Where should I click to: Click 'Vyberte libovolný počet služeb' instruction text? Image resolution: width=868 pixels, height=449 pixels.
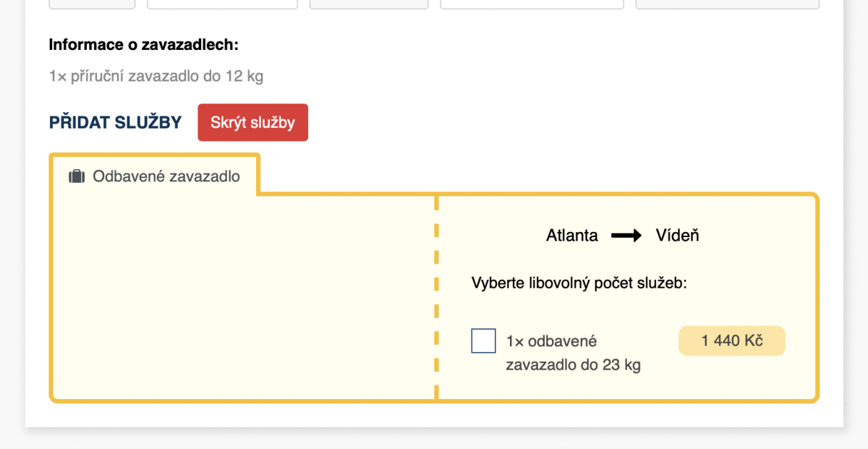coord(579,283)
